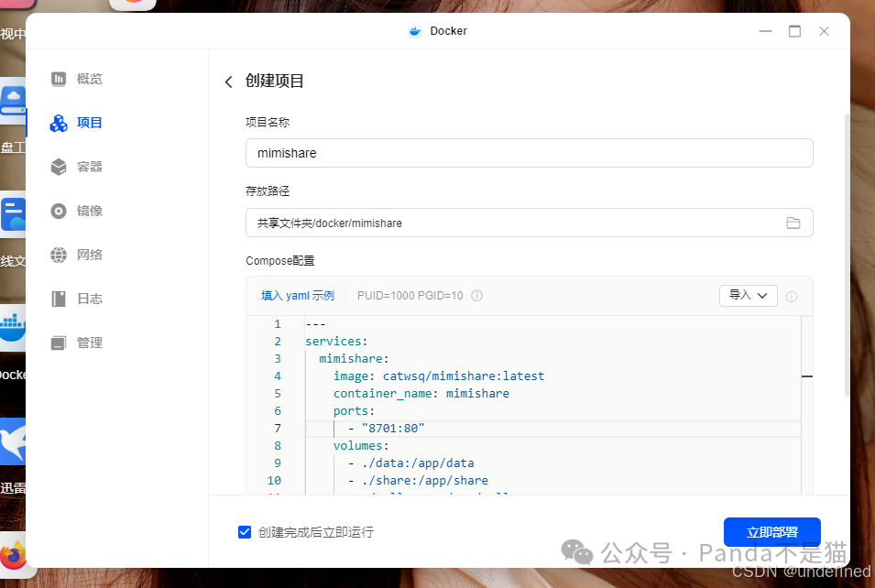Click the ./data:/app/data volume line
Viewport: 875px width, 588px height.
[410, 463]
